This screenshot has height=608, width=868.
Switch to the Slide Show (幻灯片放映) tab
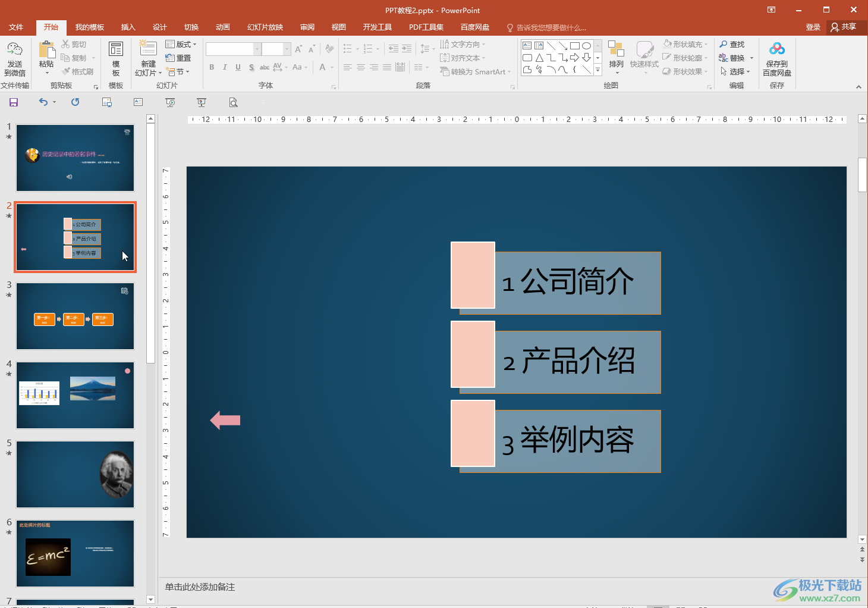(x=265, y=27)
